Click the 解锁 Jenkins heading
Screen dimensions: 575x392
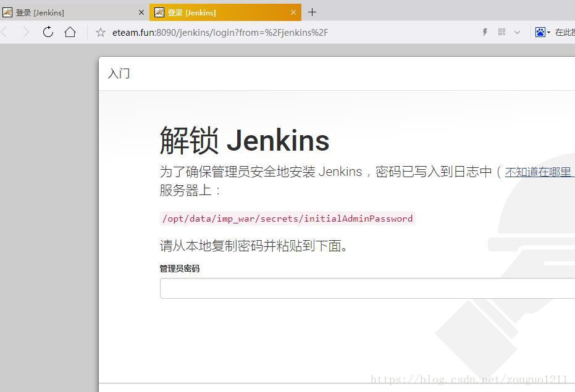click(x=245, y=141)
